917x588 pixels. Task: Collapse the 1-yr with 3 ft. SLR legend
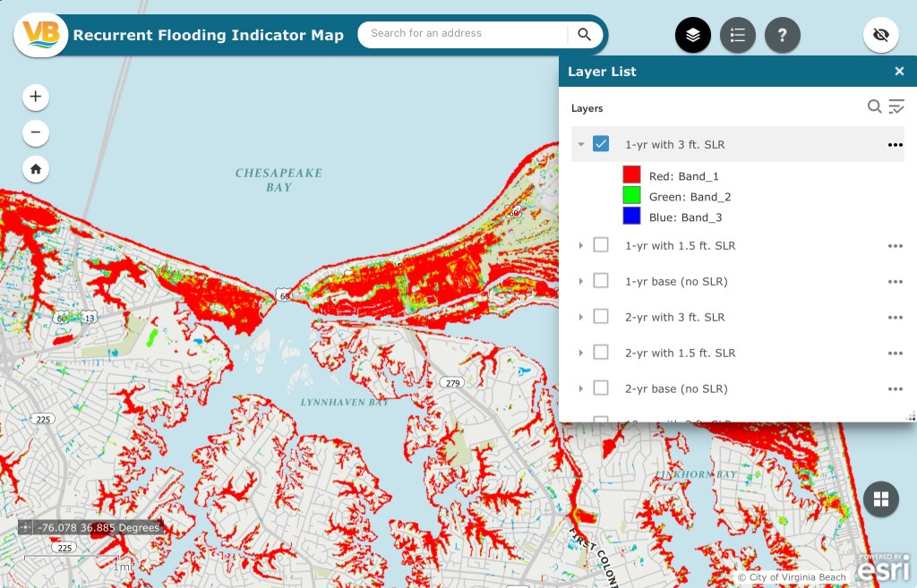pyautogui.click(x=581, y=144)
